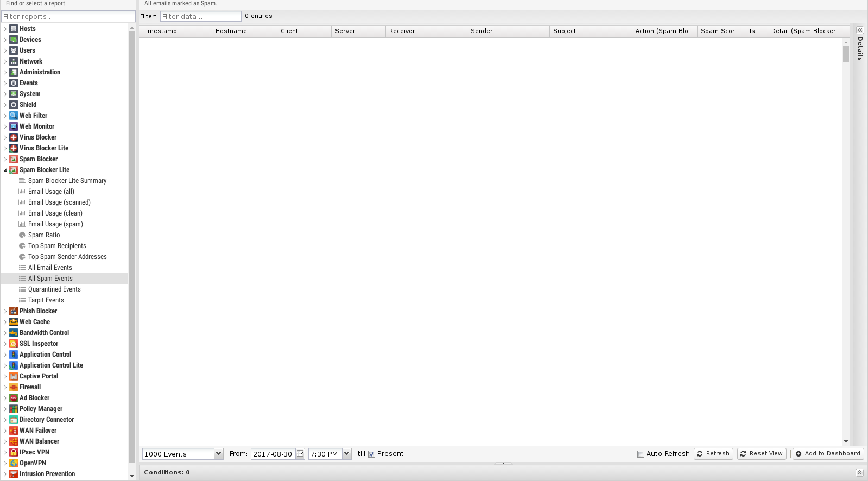This screenshot has width=868, height=481.
Task: Open the From date calendar picker icon
Action: [300, 454]
